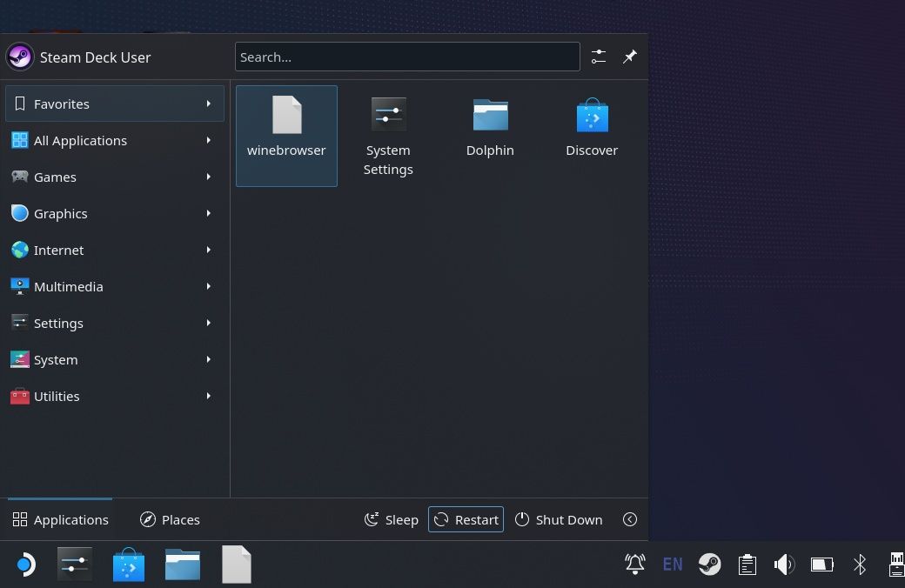Open the Games category

(115, 177)
